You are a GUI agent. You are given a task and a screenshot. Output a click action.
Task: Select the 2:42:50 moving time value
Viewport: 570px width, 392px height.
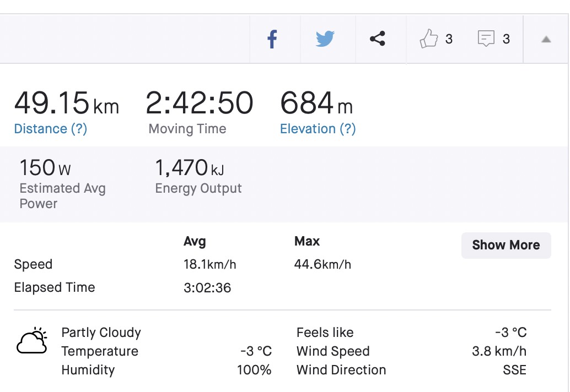click(x=199, y=103)
